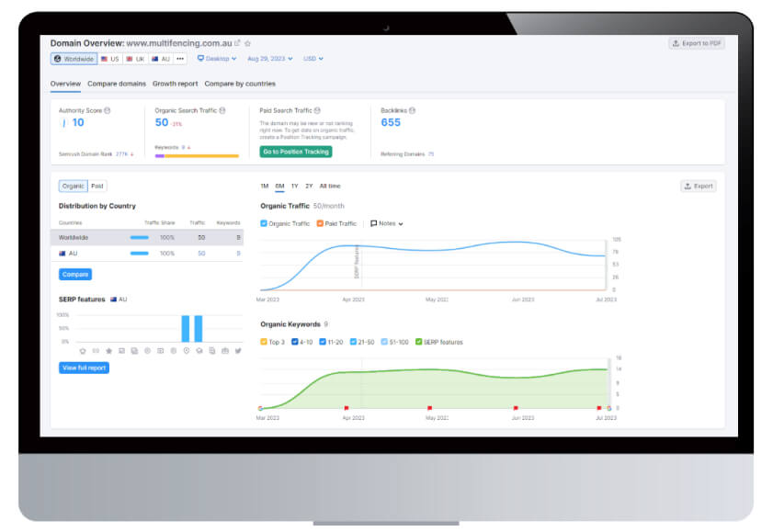Screen dimensions: 773x532
Task: Show the Organic Search Traffic info icon
Action: 222,110
